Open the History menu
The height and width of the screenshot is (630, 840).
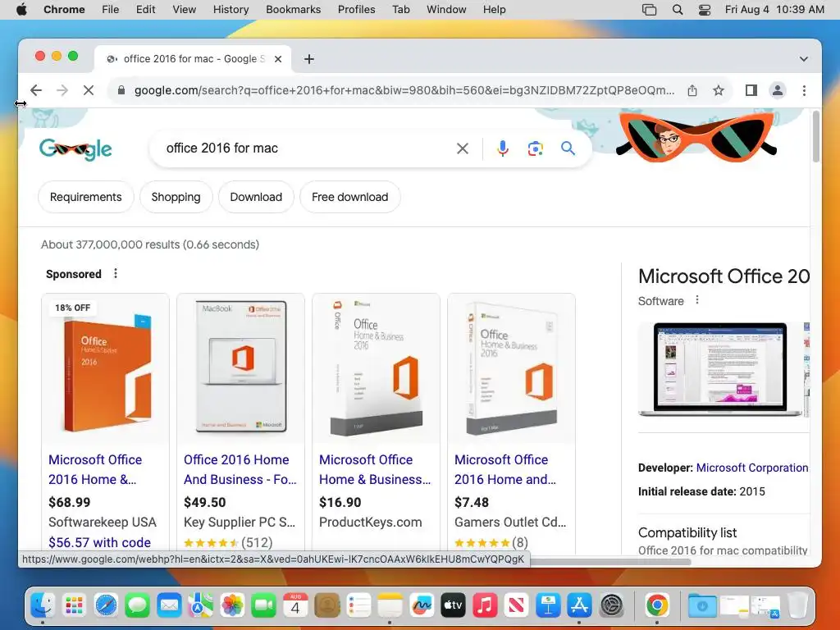[231, 10]
